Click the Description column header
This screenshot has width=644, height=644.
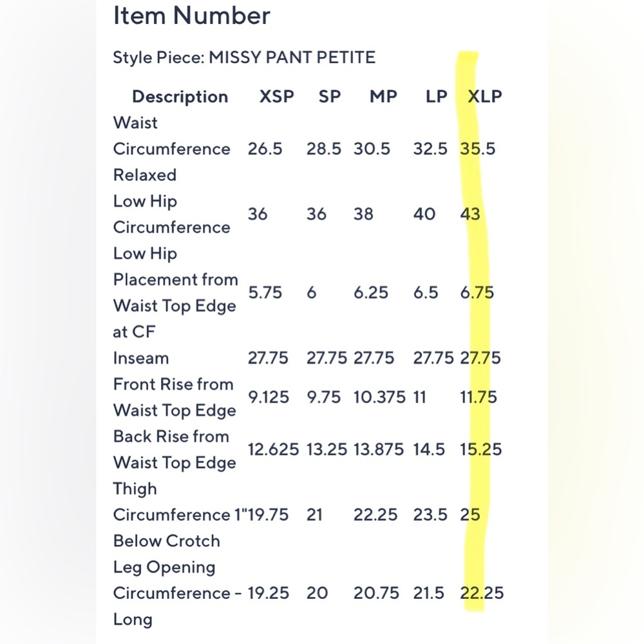pos(180,97)
